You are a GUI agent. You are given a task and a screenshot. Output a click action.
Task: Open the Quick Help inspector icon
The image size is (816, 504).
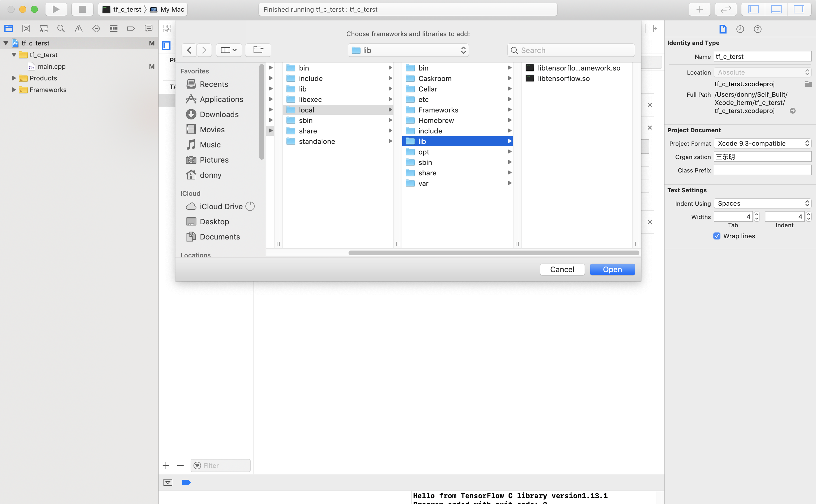(x=757, y=29)
